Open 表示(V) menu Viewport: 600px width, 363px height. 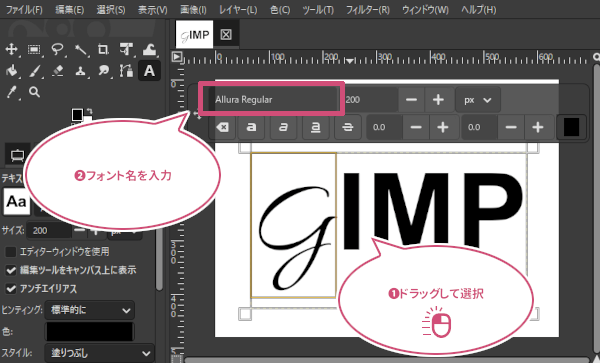[152, 10]
